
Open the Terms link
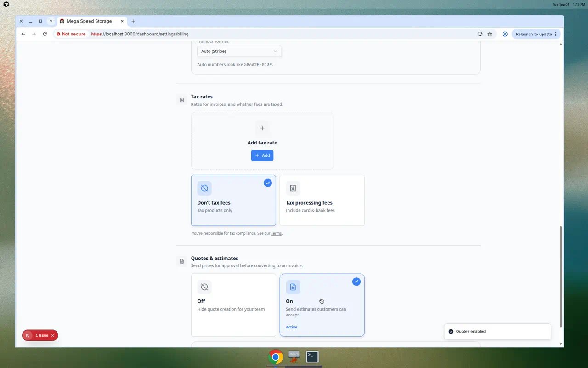click(x=276, y=234)
